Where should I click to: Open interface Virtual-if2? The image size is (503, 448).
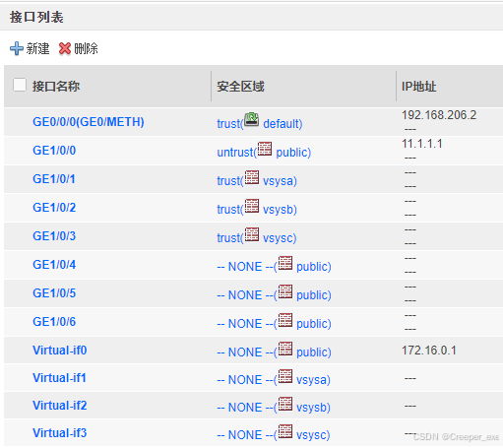(x=60, y=406)
